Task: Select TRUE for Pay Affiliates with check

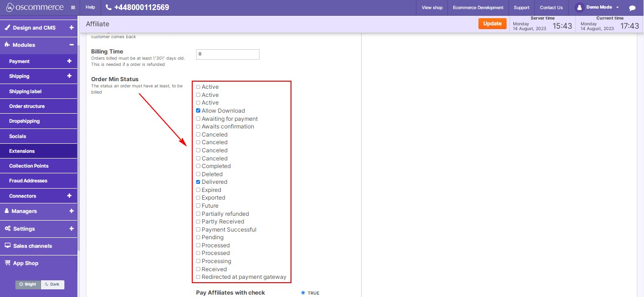Action: click(303, 293)
